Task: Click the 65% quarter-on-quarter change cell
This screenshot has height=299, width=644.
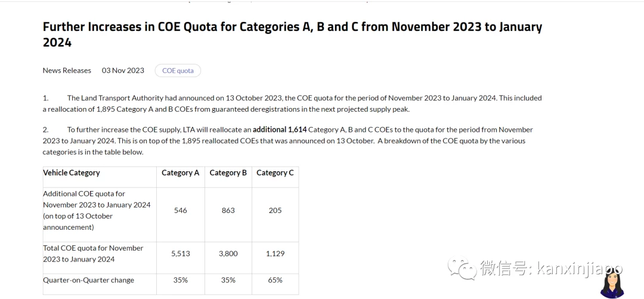Action: pyautogui.click(x=275, y=280)
